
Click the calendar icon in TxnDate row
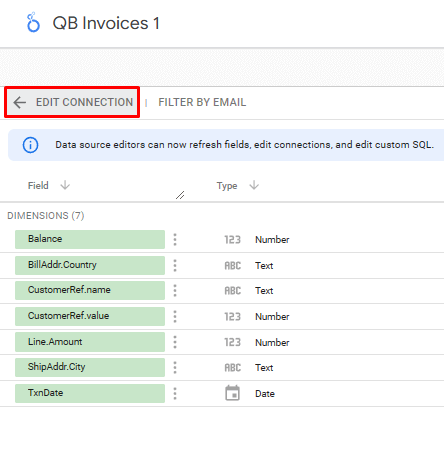(x=232, y=393)
